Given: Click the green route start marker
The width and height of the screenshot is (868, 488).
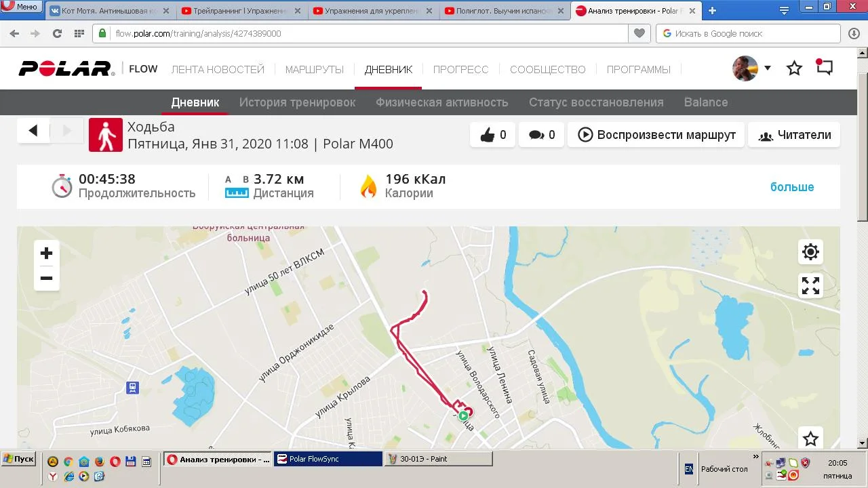Looking at the screenshot, I should [462, 416].
